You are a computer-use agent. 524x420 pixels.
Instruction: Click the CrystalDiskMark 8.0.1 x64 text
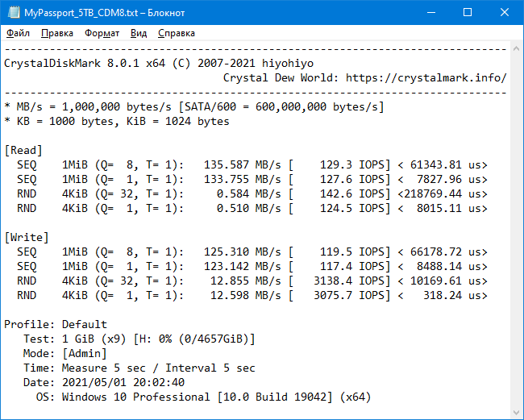pyautogui.click(x=85, y=63)
